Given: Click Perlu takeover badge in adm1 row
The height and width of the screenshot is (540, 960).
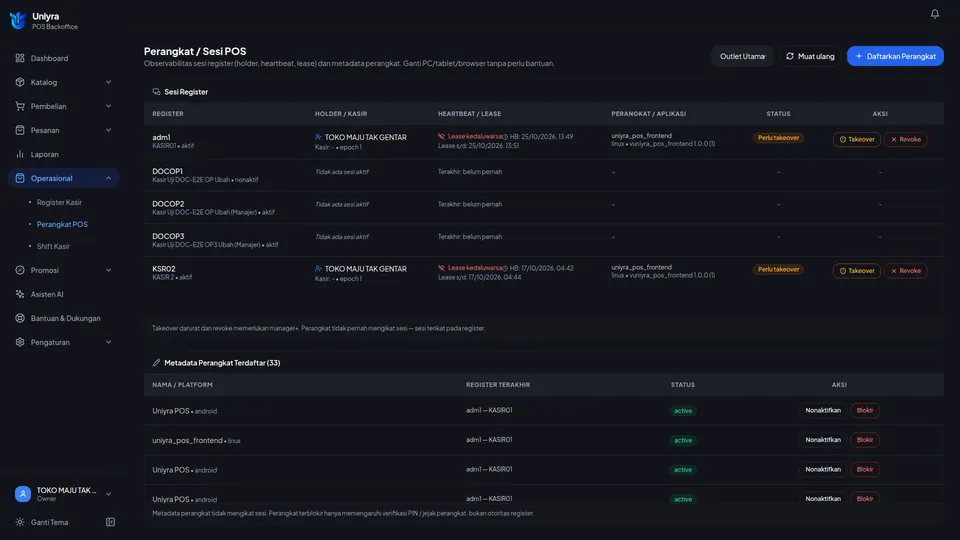Looking at the screenshot, I should (x=778, y=138).
